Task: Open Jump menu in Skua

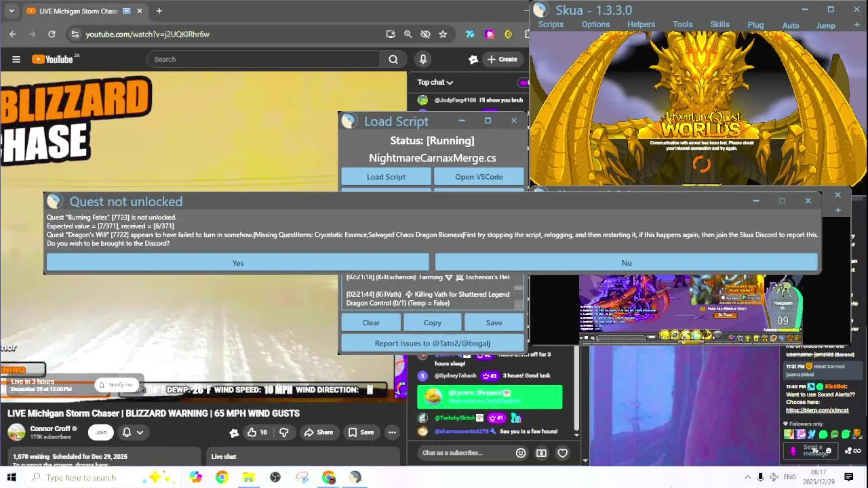Action: (x=825, y=26)
